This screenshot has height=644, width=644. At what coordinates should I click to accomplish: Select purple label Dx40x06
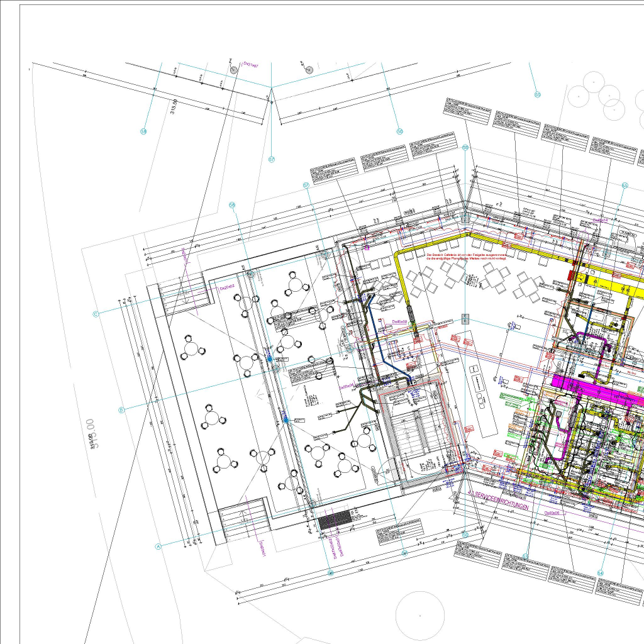click(x=552, y=513)
